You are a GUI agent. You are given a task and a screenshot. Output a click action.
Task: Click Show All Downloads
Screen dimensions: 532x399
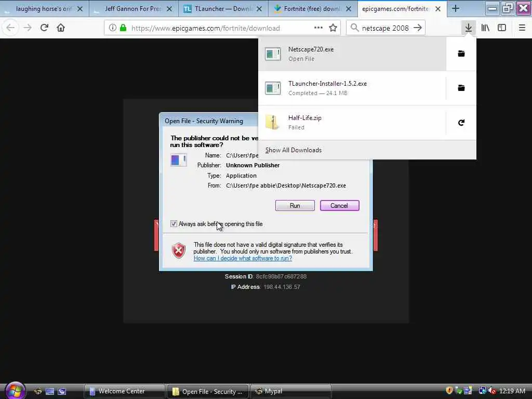[294, 150]
